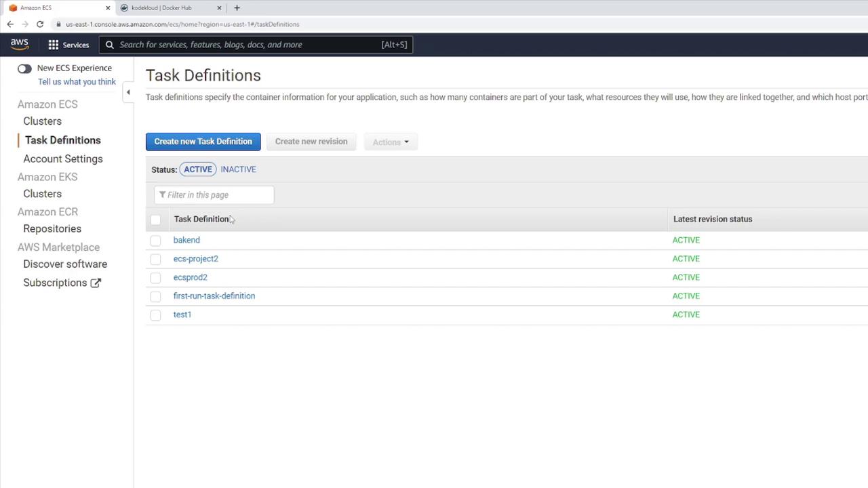The image size is (868, 488).
Task: Click the browser URL address bar
Action: 182,24
